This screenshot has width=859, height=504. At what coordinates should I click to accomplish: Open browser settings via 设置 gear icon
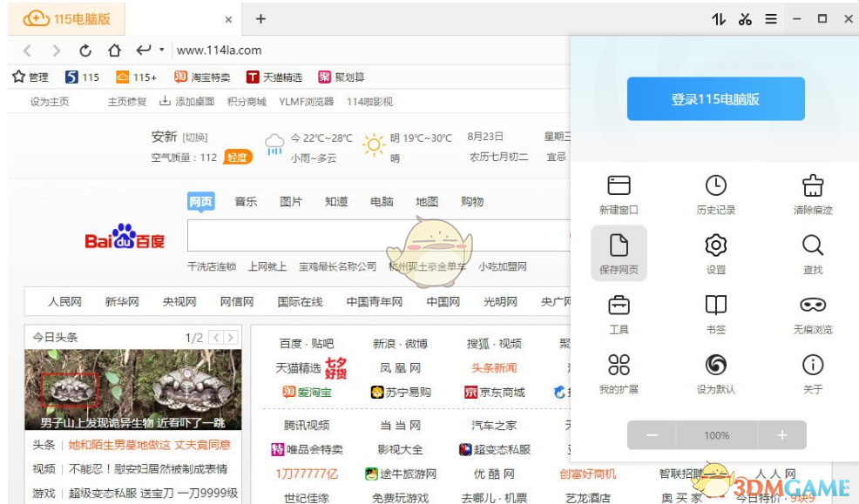coord(715,252)
